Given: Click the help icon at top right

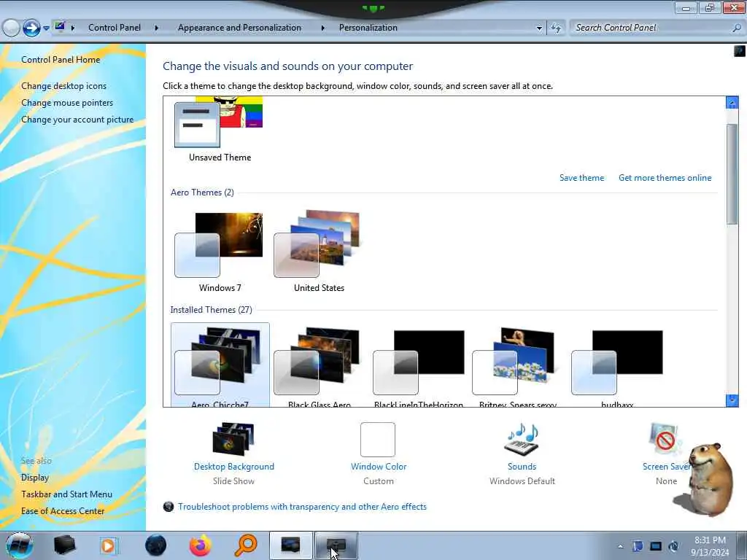Looking at the screenshot, I should click(740, 51).
